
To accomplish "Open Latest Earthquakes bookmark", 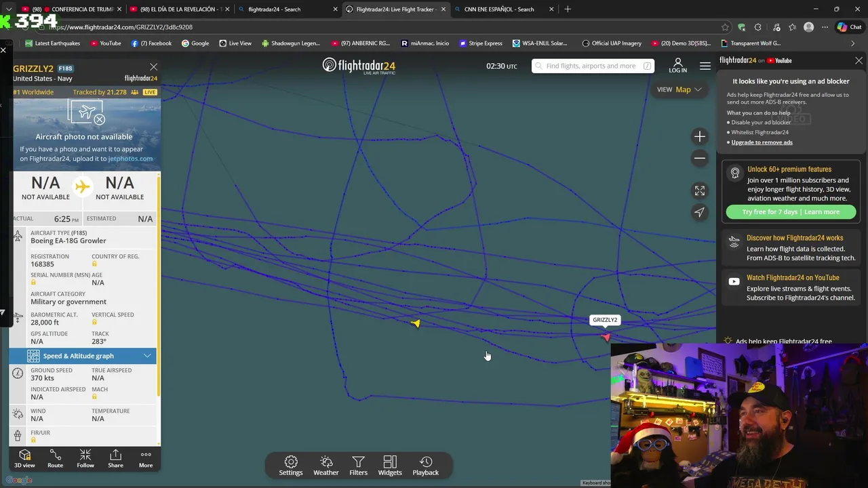I will 53,43.
